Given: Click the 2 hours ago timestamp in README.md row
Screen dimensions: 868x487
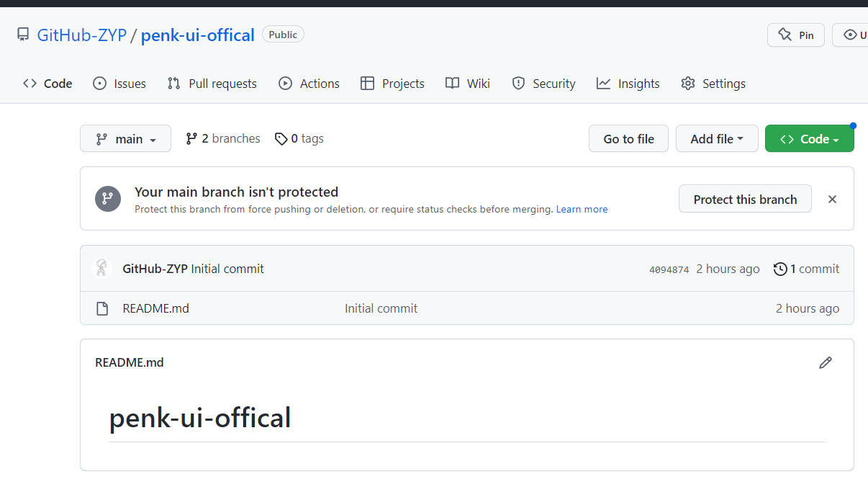Looking at the screenshot, I should [x=808, y=308].
